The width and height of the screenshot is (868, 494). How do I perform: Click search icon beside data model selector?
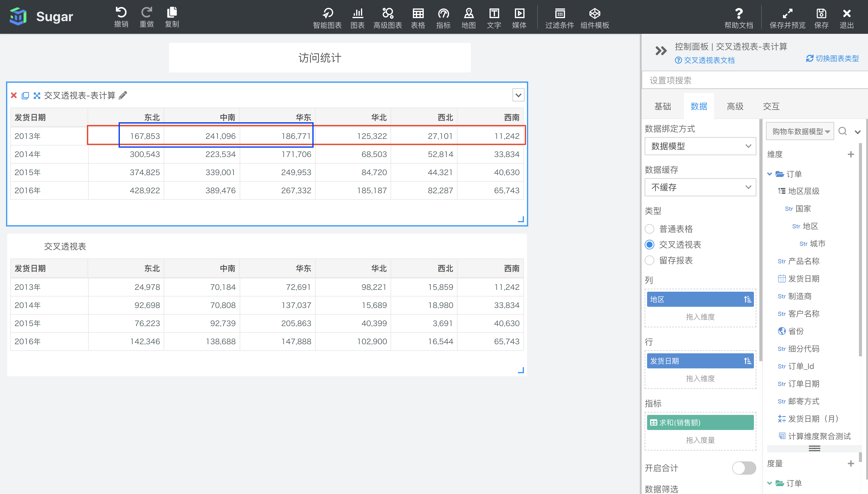(843, 131)
